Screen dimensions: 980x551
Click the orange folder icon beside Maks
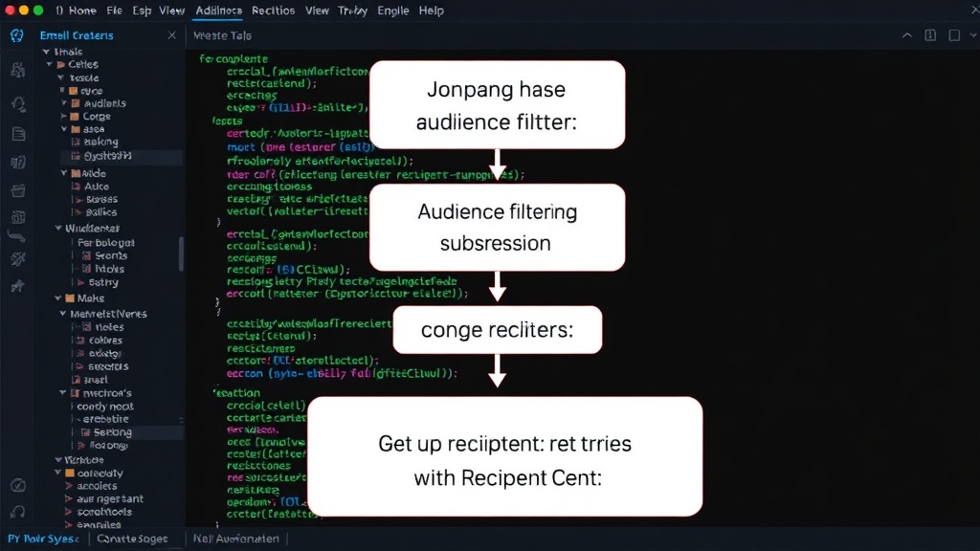coord(70,298)
